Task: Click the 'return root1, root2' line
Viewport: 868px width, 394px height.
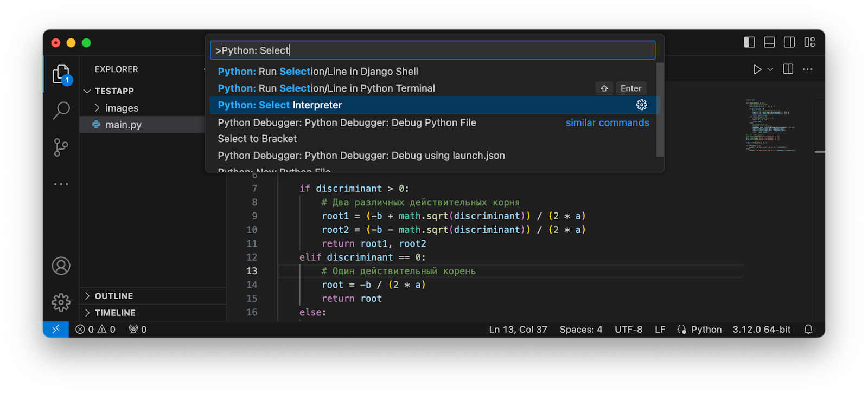Action: pyautogui.click(x=374, y=244)
